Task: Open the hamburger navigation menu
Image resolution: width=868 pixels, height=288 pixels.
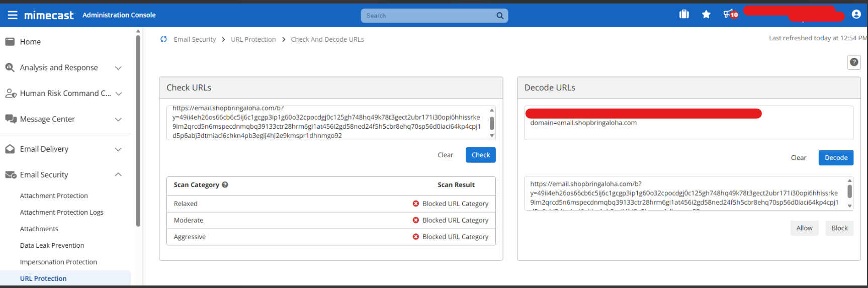Action: coord(13,15)
